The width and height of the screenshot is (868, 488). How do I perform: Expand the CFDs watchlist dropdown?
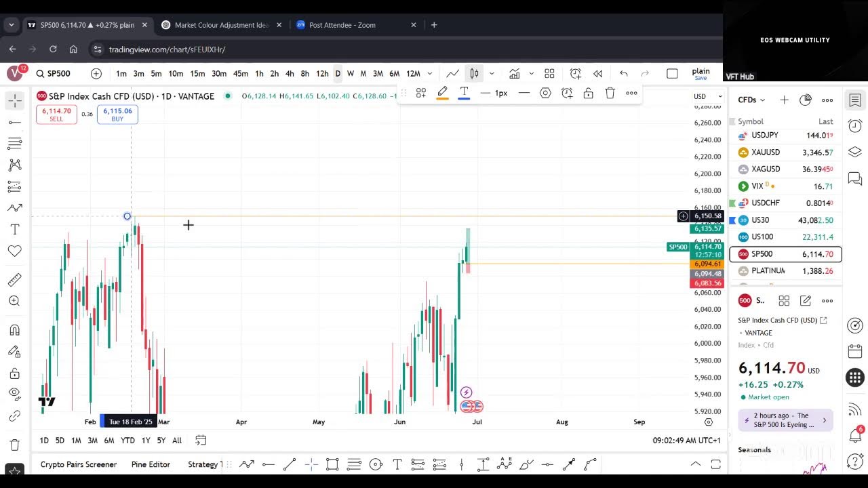coord(751,100)
